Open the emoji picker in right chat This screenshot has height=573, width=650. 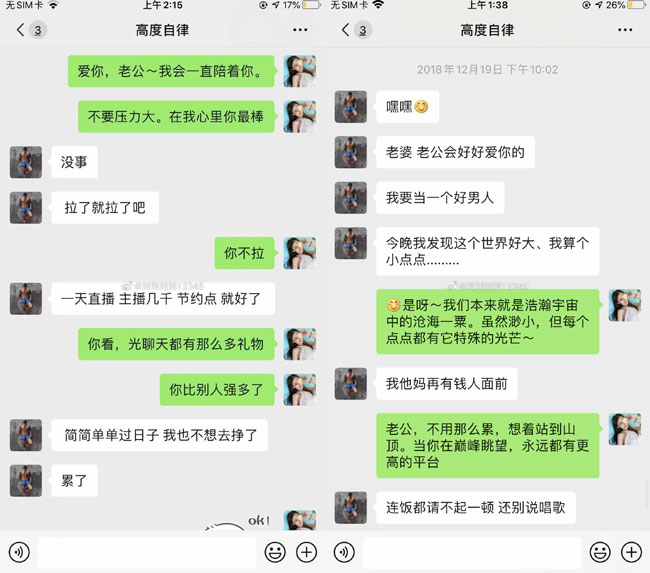point(600,552)
